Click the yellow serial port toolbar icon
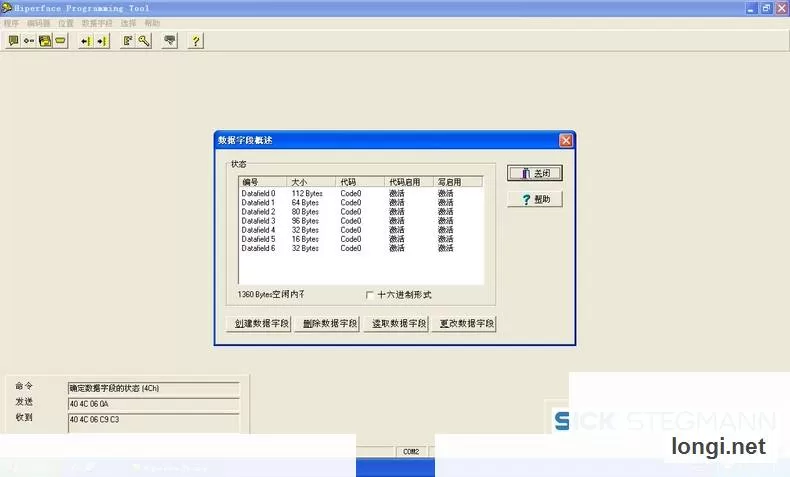Image resolution: width=790 pixels, height=477 pixels. pyautogui.click(x=60, y=41)
